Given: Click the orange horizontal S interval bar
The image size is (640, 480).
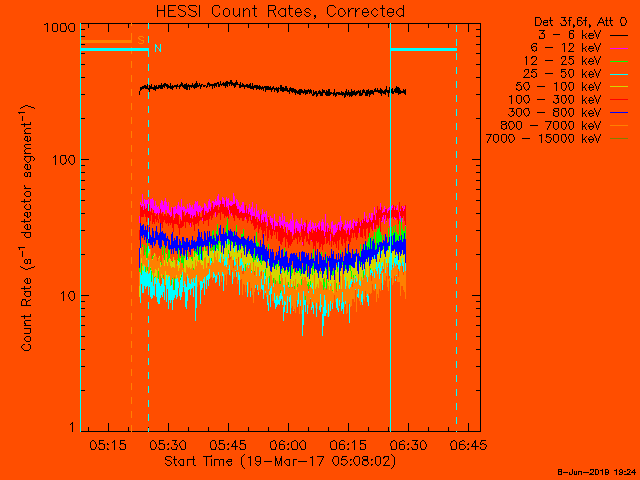Looking at the screenshot, I should click(106, 41).
